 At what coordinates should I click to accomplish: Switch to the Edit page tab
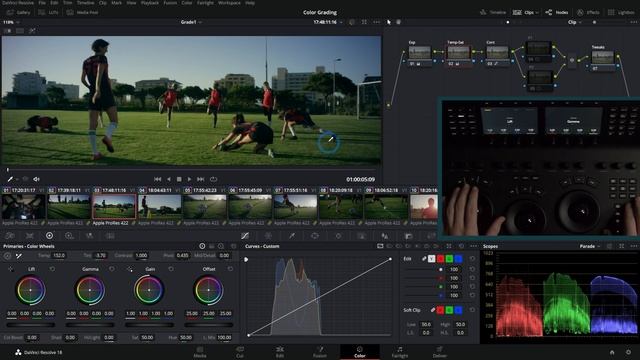[280, 352]
